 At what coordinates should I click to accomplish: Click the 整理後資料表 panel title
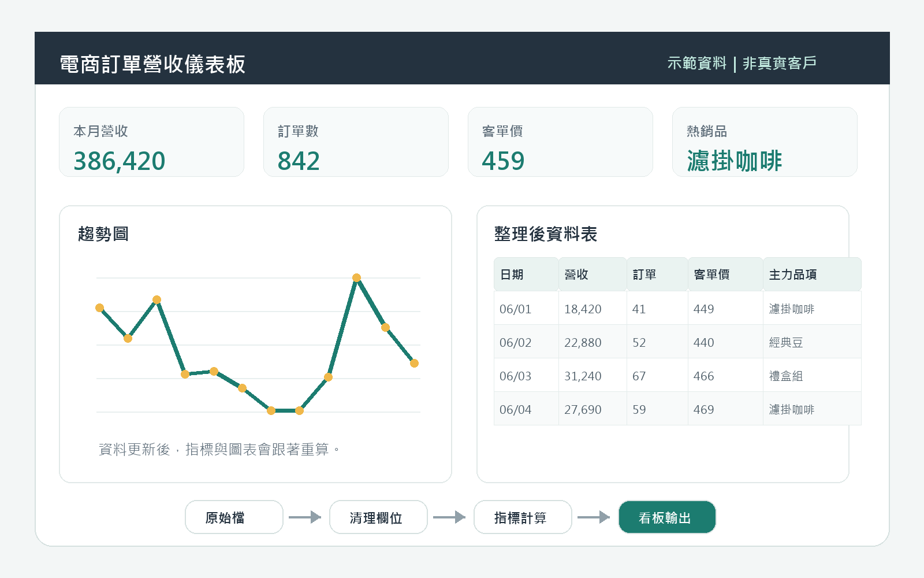click(x=546, y=234)
